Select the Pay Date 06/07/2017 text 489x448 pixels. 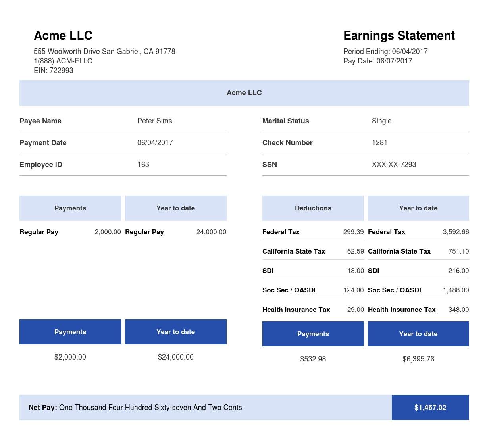pyautogui.click(x=377, y=61)
